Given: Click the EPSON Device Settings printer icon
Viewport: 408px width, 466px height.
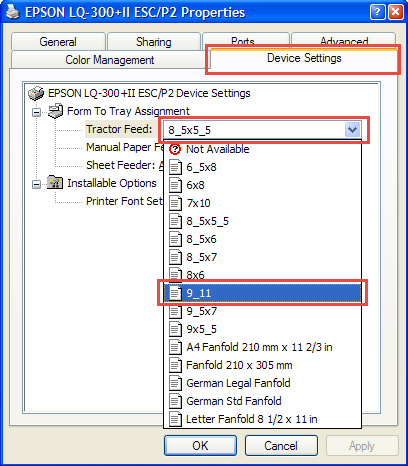Looking at the screenshot, I should click(x=36, y=93).
